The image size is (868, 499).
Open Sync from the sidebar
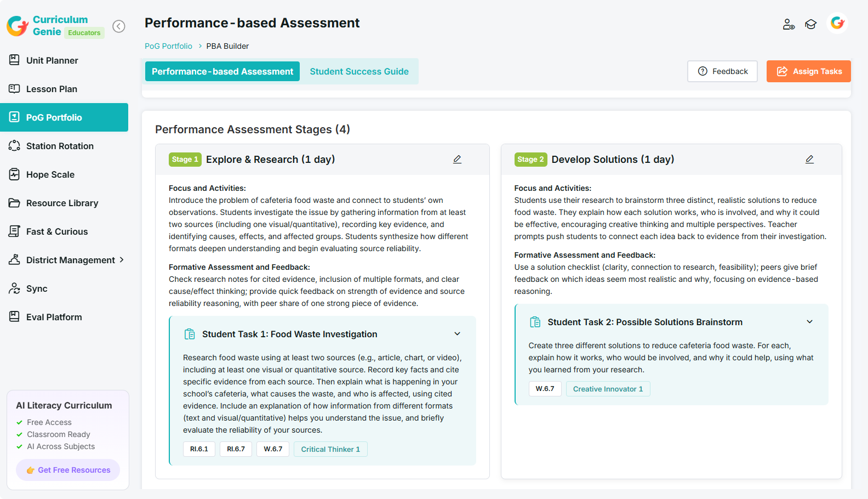coord(64,288)
